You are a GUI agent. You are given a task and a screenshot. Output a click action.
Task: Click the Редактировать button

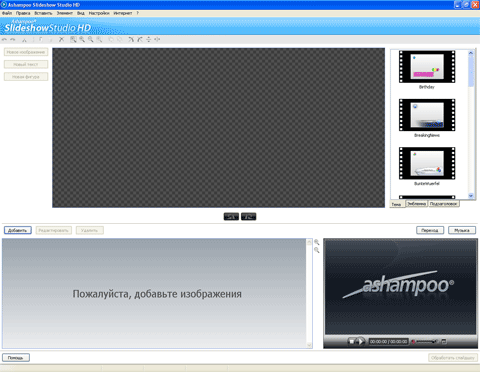(x=53, y=230)
